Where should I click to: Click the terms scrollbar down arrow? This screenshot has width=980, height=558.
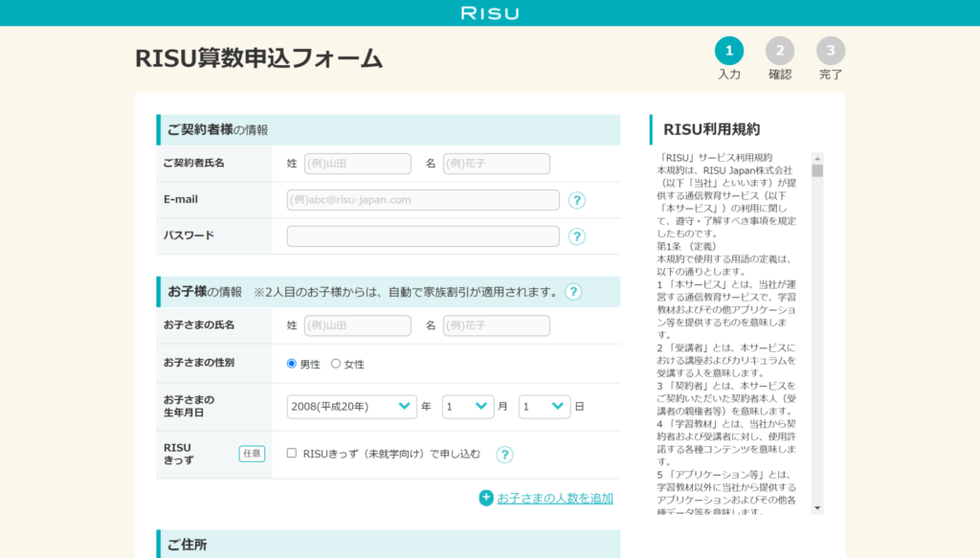pyautogui.click(x=817, y=508)
